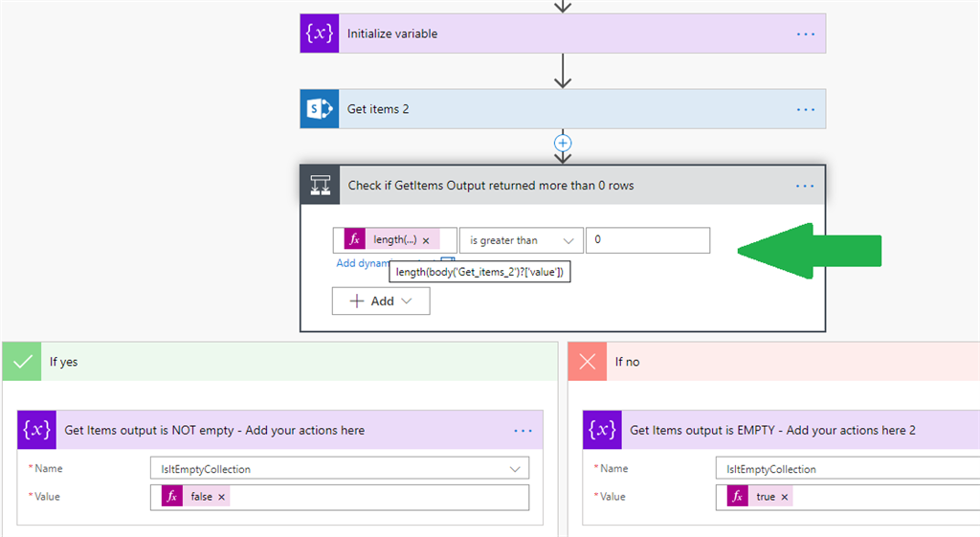This screenshot has width=980, height=537.
Task: Open ellipsis menu on NOT empty action
Action: (523, 430)
